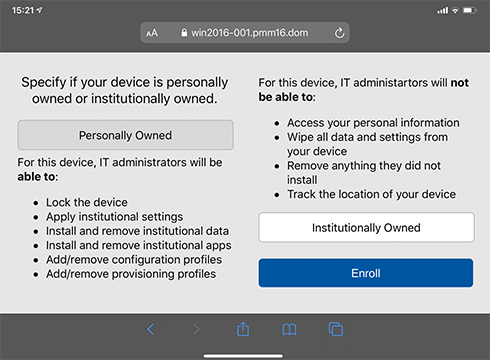This screenshot has height=360, width=490.
Task: Tap the home indicator bar at bottom
Action: [243, 356]
